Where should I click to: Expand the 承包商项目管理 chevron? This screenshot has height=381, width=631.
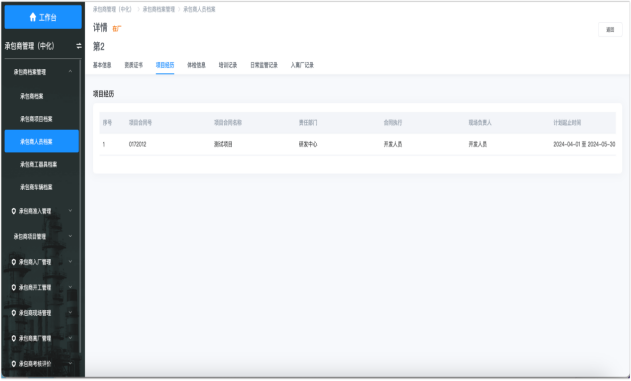70,236
